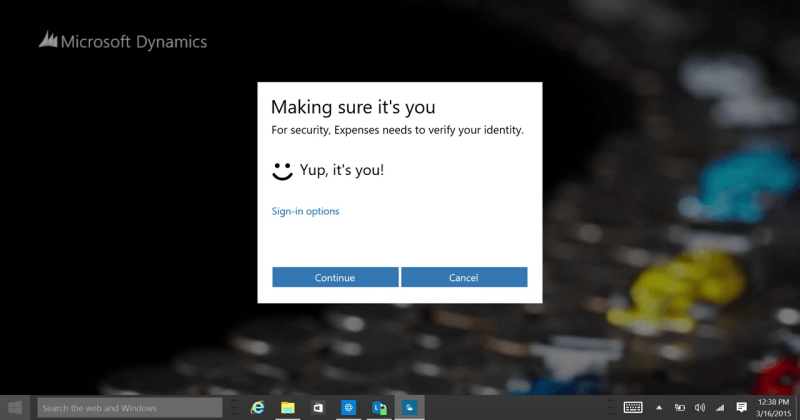This screenshot has width=800, height=420.
Task: Click the 'Making sure it's you' heading
Action: [353, 107]
